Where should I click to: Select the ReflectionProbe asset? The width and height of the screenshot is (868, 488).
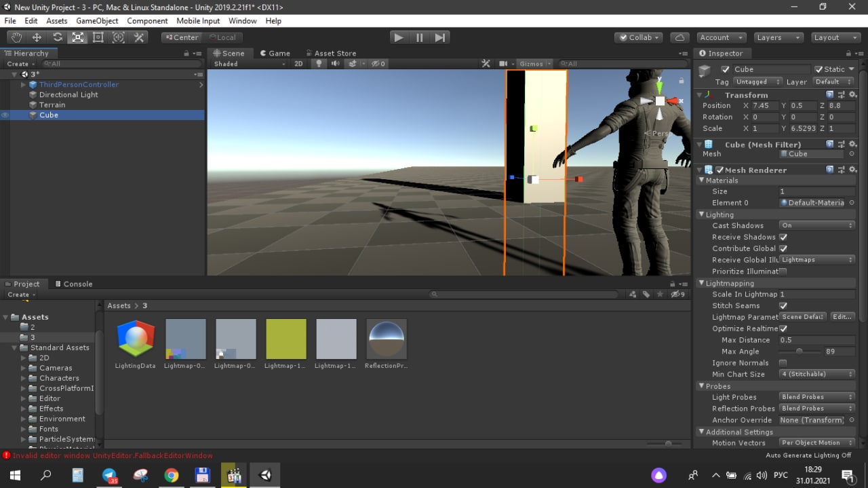[x=387, y=344]
